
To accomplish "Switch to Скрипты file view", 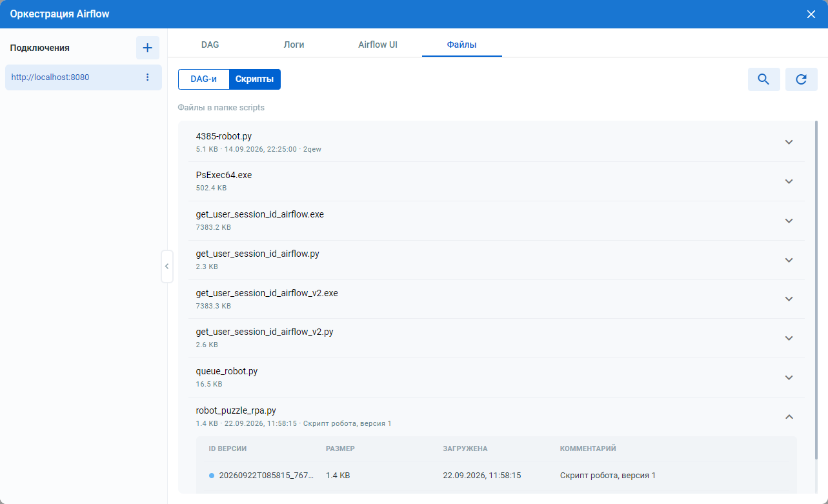I will [254, 79].
